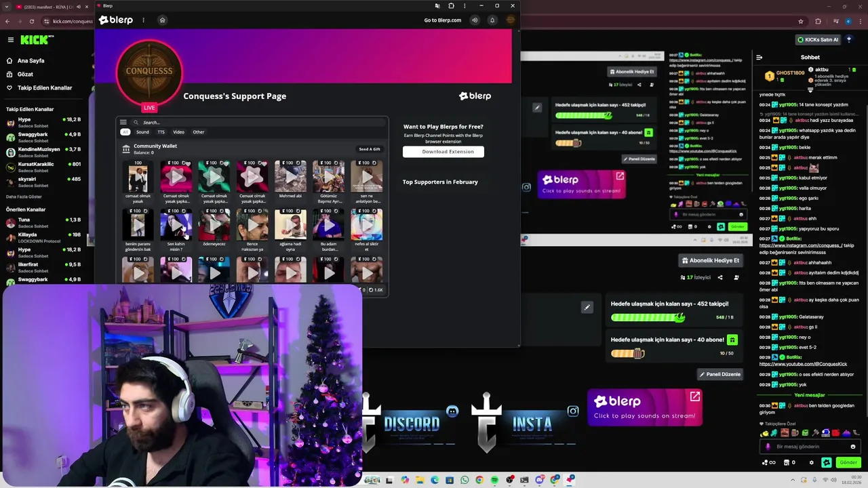Click the lower stream share icon
This screenshot has width=868, height=488.
pyautogui.click(x=720, y=277)
